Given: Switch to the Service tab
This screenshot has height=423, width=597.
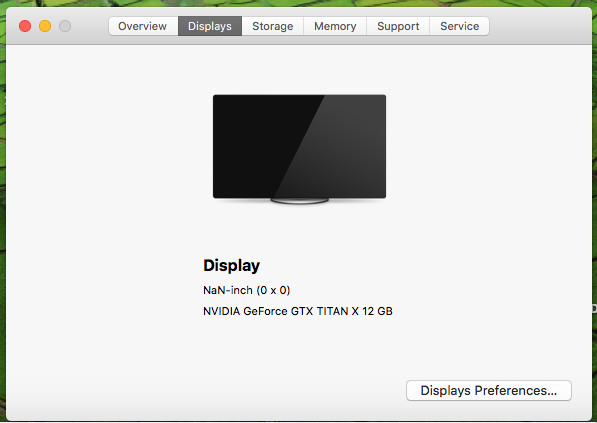Looking at the screenshot, I should click(460, 26).
